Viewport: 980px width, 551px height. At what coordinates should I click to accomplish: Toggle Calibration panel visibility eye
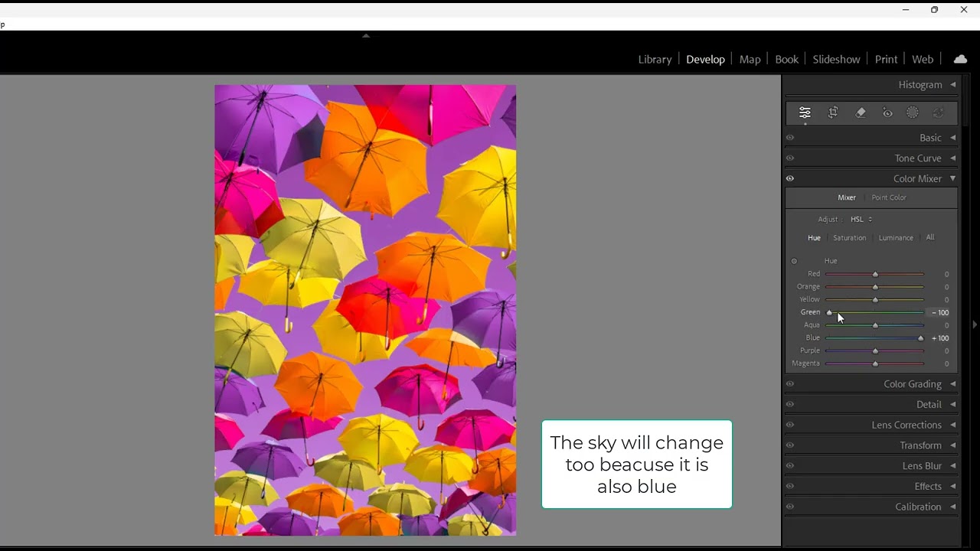pyautogui.click(x=790, y=507)
